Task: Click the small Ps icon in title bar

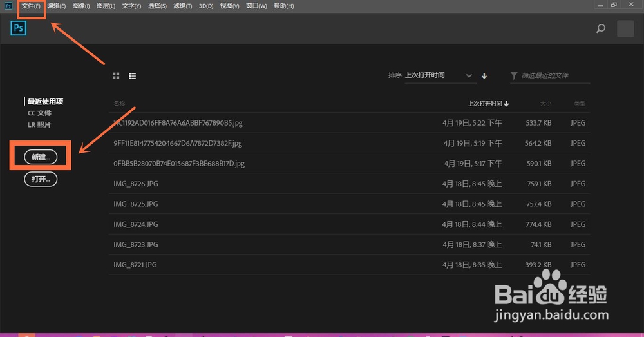Action: (8, 6)
